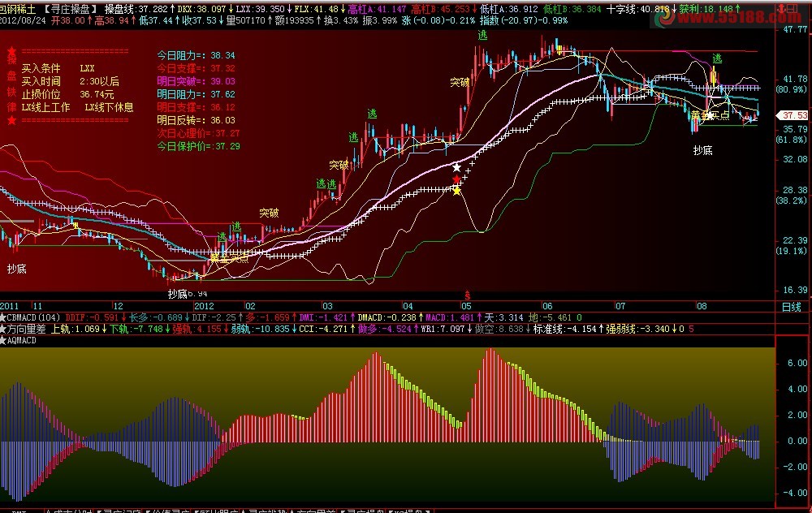Click the 突破 label beside the May rally
This screenshot has width=812, height=513.
[460, 82]
